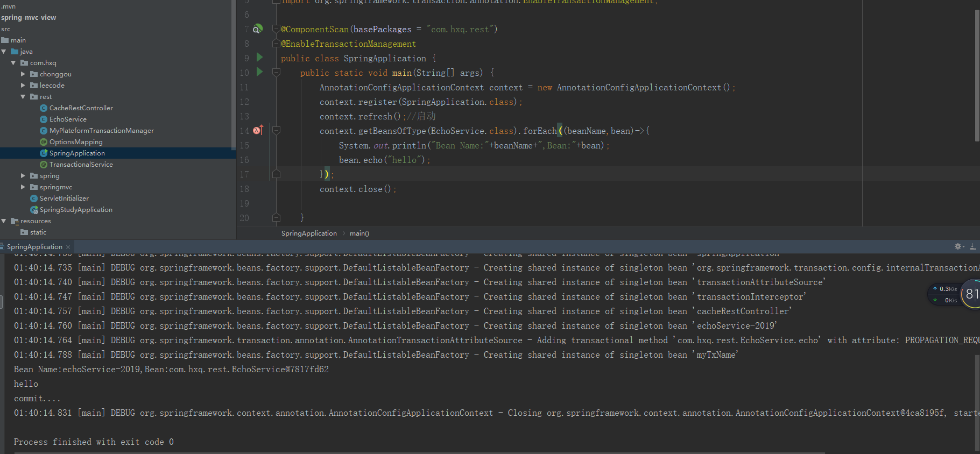Click the annotation file icon next to TransactionalService
The image size is (980, 454).
44,165
